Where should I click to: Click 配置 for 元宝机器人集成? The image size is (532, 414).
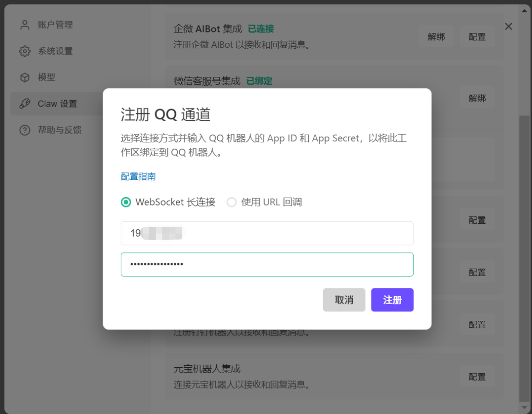point(477,377)
